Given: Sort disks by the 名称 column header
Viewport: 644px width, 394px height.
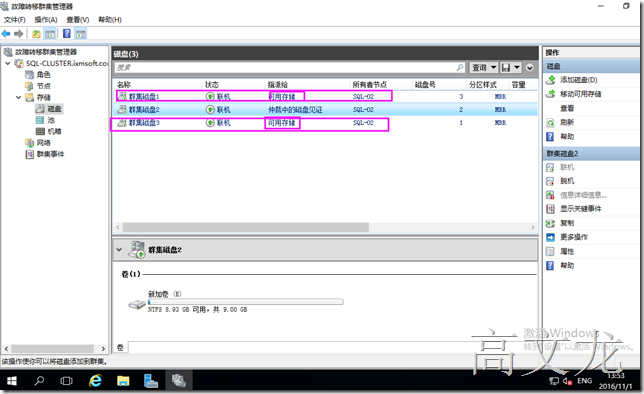Looking at the screenshot, I should pos(124,85).
